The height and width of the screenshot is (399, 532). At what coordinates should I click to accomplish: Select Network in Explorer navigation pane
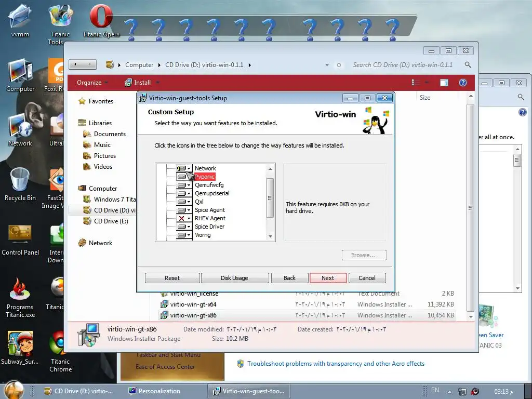(x=100, y=243)
